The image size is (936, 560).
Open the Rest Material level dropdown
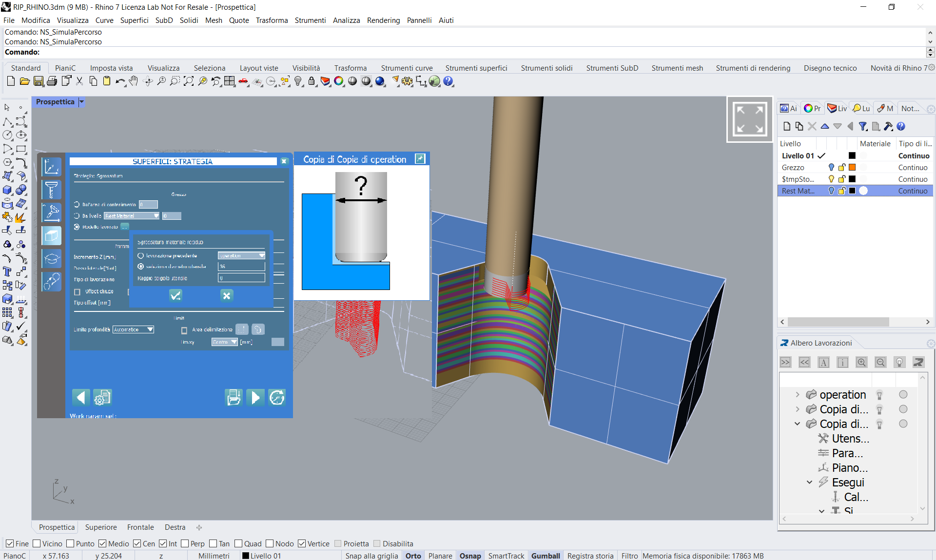[x=132, y=215]
